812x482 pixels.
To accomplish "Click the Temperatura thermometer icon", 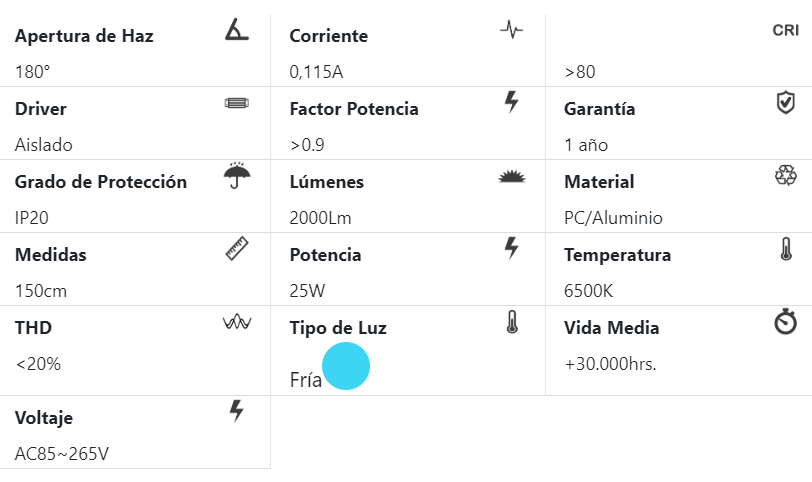I will click(x=786, y=248).
